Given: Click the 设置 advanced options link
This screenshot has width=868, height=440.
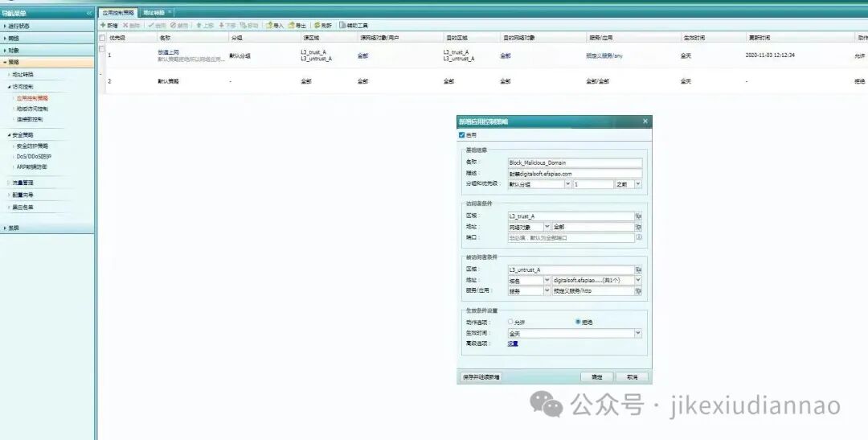Looking at the screenshot, I should click(513, 343).
